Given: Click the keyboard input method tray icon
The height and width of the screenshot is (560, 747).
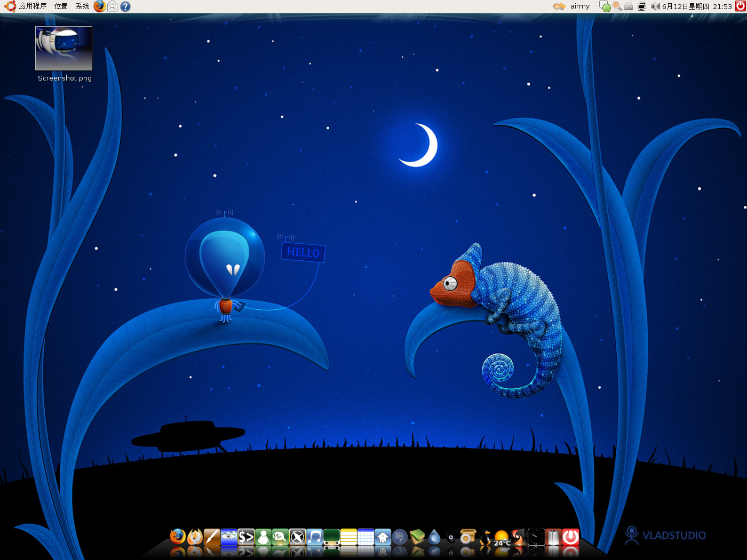Looking at the screenshot, I should (629, 6).
